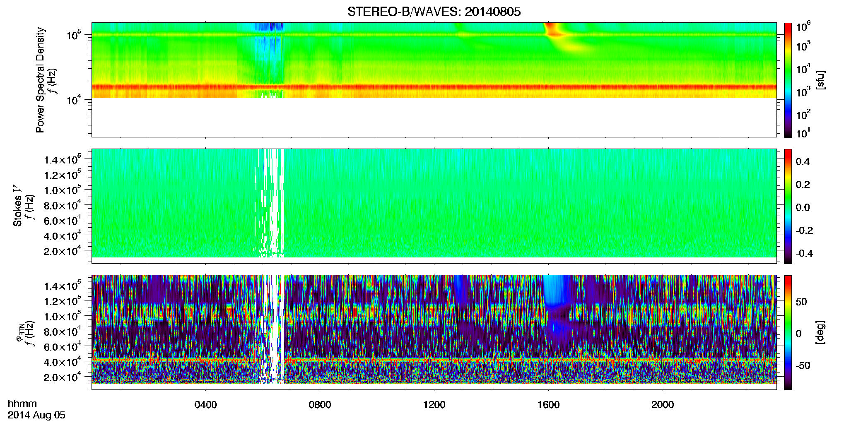Click the -0.4 label on the Stokes V color bar

(x=804, y=253)
